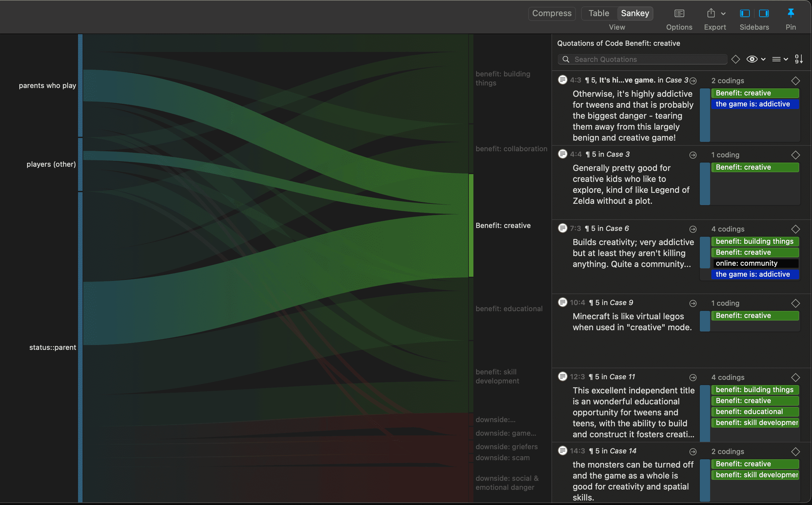Go to source arrow for quotation 10:4

(693, 303)
